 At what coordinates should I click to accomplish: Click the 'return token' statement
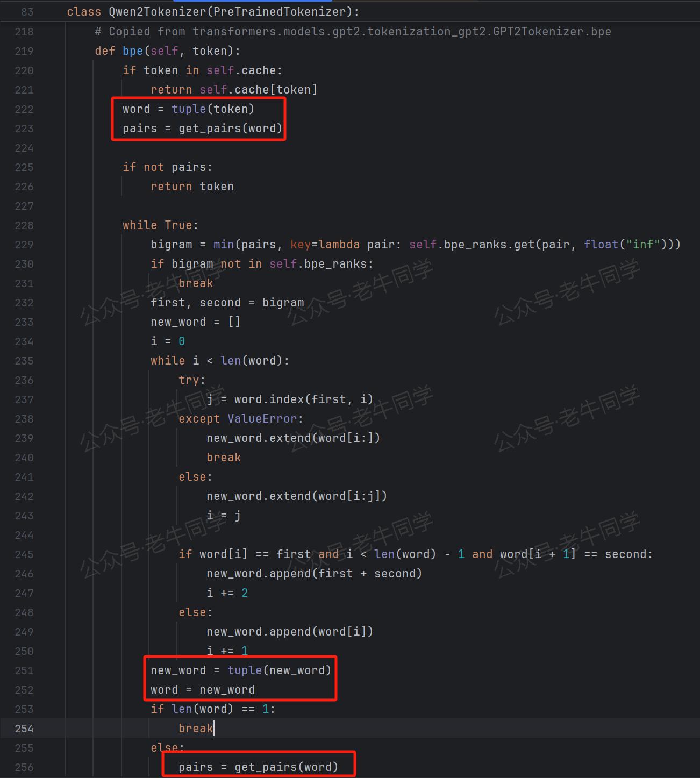(192, 187)
